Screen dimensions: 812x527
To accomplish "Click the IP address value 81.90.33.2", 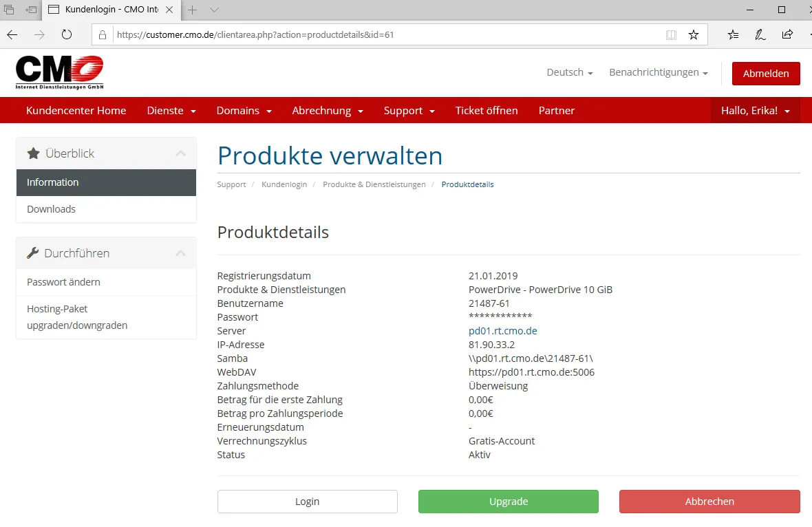I will pos(491,345).
